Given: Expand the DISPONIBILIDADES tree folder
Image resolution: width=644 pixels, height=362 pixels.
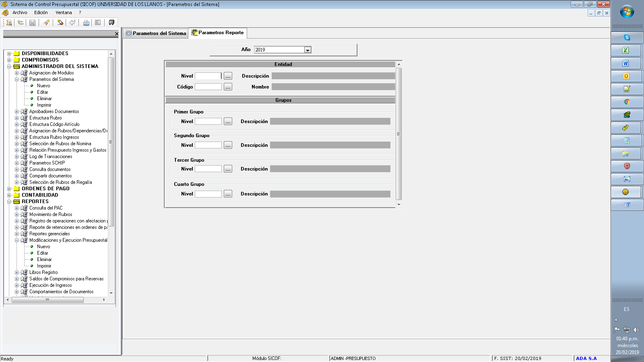Looking at the screenshot, I should coord(9,53).
